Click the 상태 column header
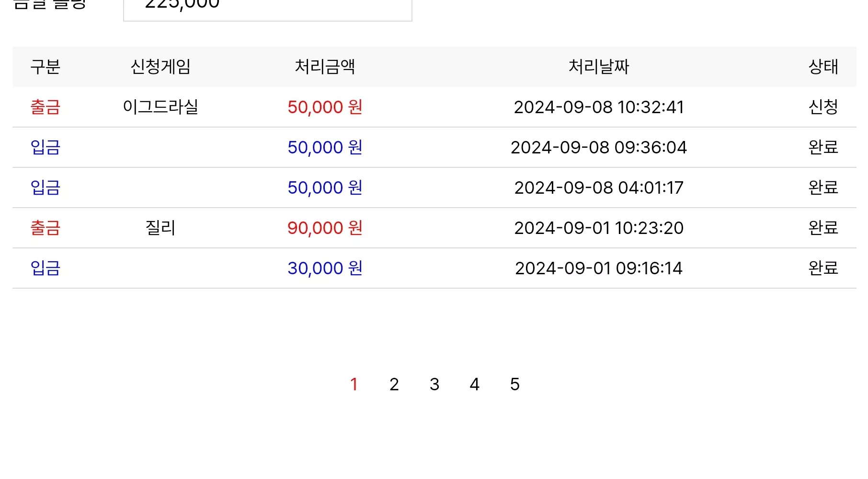 [823, 67]
